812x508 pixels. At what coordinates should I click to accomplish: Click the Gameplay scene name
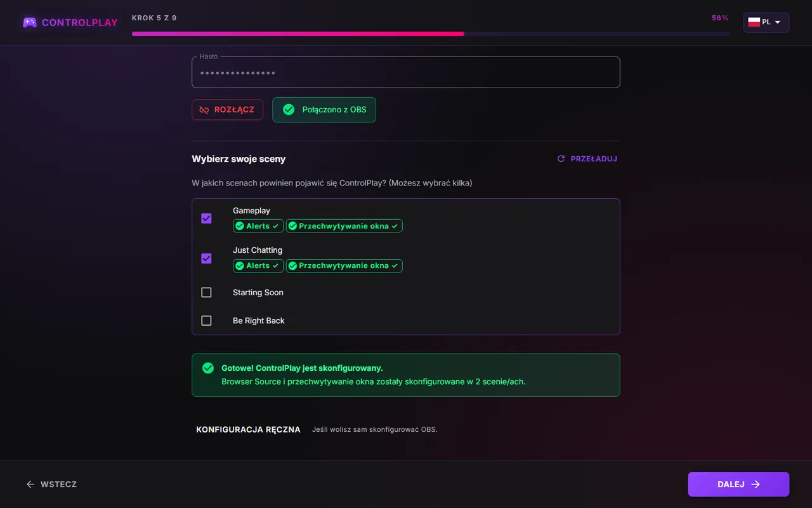point(251,211)
